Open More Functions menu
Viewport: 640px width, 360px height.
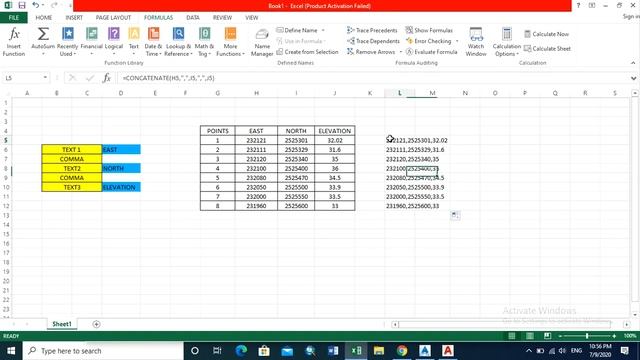pos(230,41)
